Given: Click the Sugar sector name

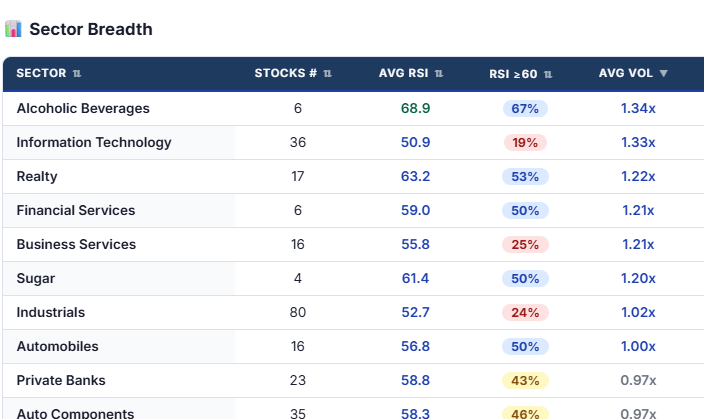Looking at the screenshot, I should [36, 278].
